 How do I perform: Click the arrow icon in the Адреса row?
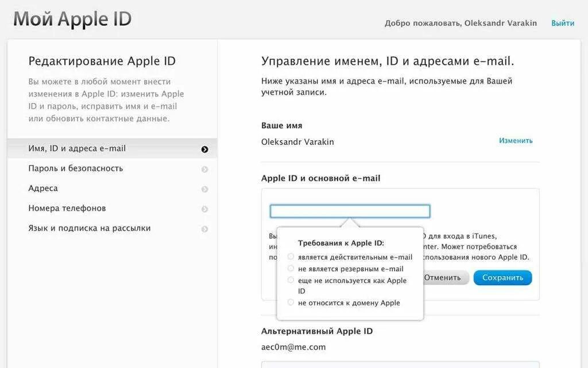[x=204, y=189]
